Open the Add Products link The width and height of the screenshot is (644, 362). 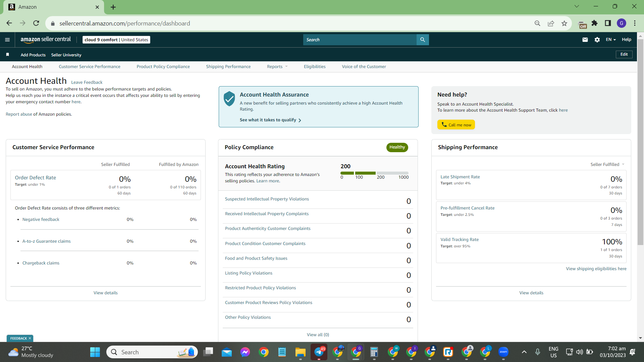click(33, 55)
